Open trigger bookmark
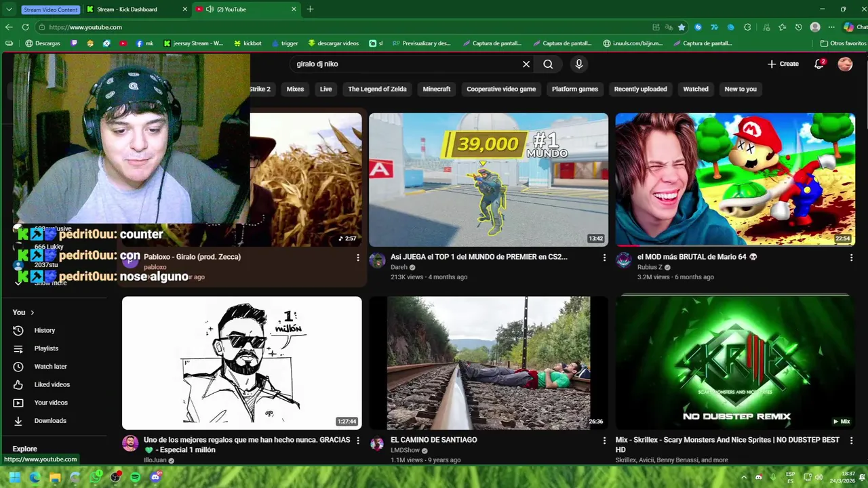The width and height of the screenshot is (868, 488). pyautogui.click(x=284, y=43)
